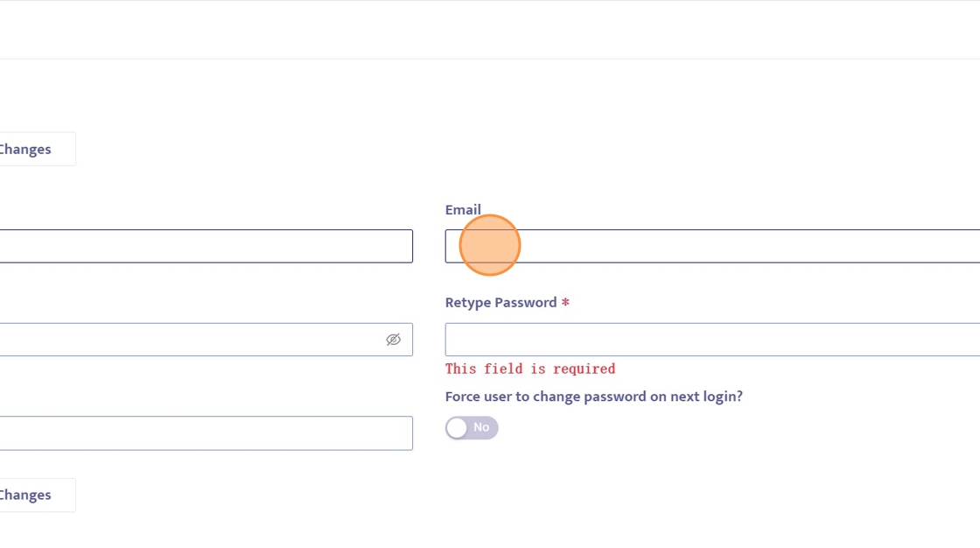Enable force password change toggle
The height and width of the screenshot is (548, 980).
(472, 428)
